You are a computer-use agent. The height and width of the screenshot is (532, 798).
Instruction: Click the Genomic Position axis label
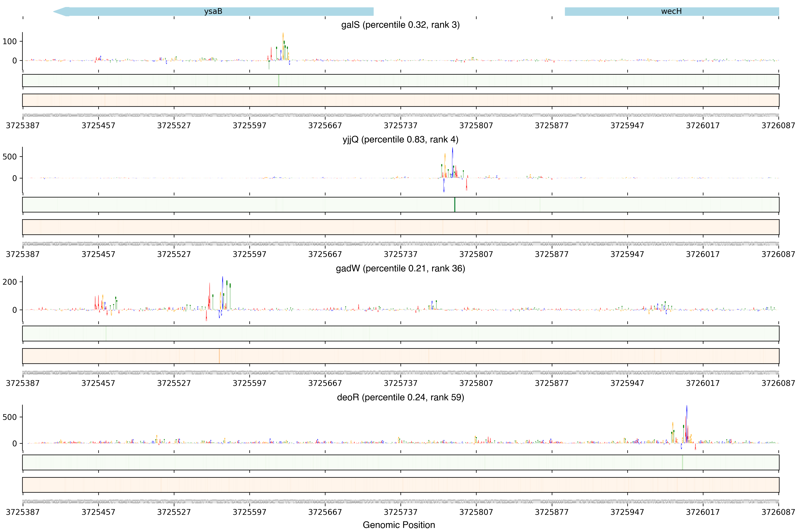399,525
